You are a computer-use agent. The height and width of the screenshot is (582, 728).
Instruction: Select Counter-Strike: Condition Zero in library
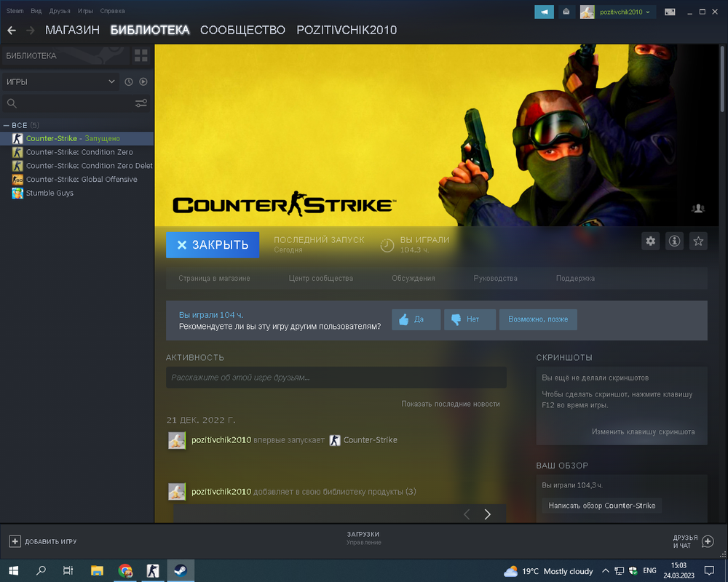76,152
